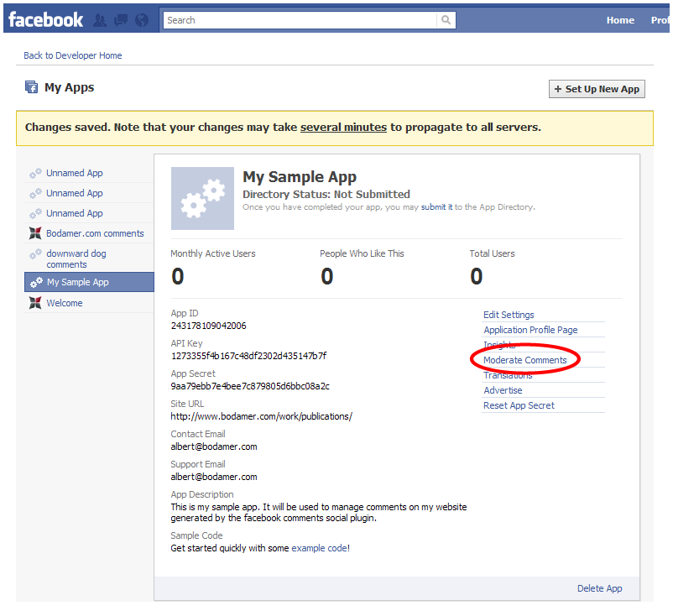
Task: Click the App ID value 243178109042006
Action: [x=209, y=326]
